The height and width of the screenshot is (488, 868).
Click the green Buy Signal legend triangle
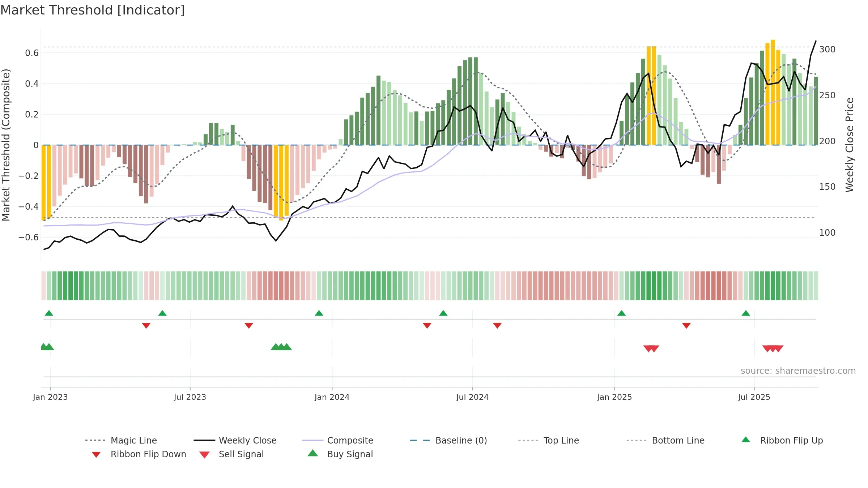(x=313, y=453)
